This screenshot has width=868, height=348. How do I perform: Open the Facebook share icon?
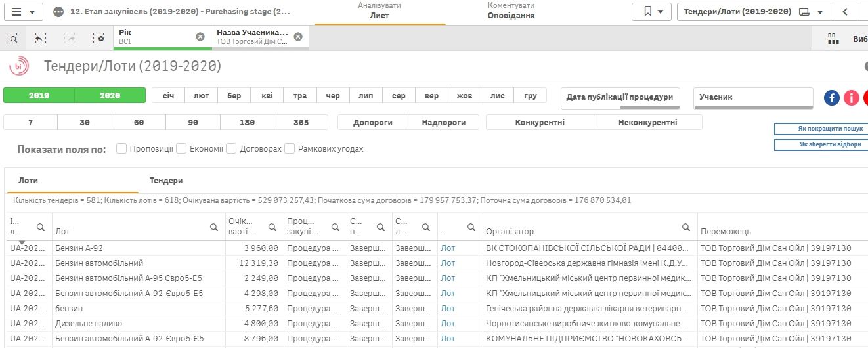832,98
